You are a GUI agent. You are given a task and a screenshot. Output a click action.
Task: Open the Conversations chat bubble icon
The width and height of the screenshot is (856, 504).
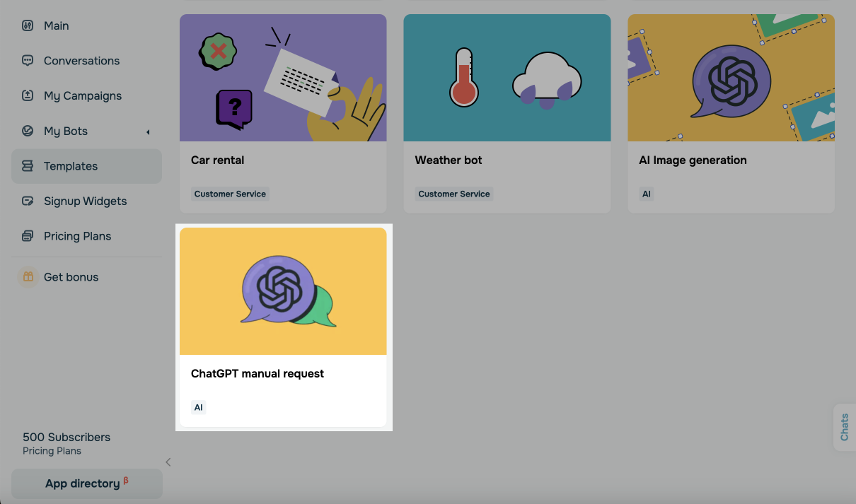tap(28, 61)
